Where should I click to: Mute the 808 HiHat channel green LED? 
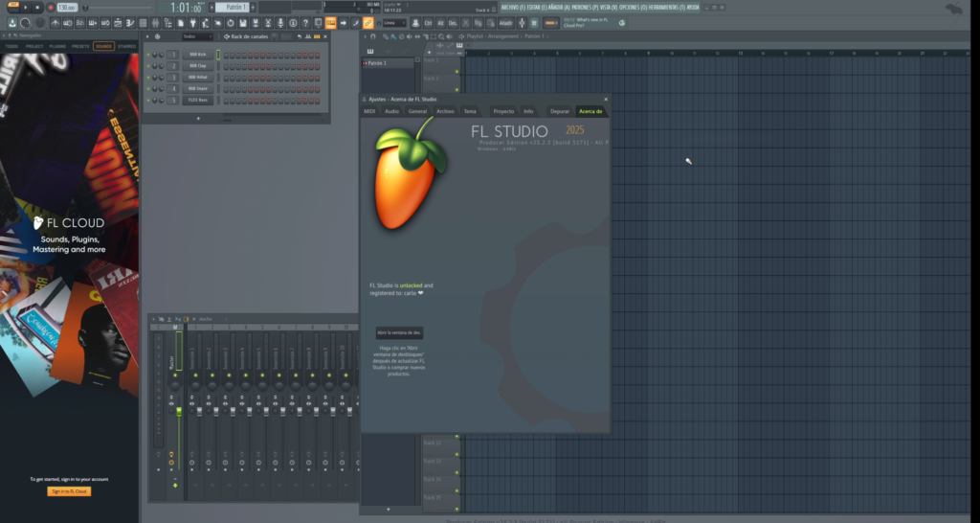[x=148, y=78]
